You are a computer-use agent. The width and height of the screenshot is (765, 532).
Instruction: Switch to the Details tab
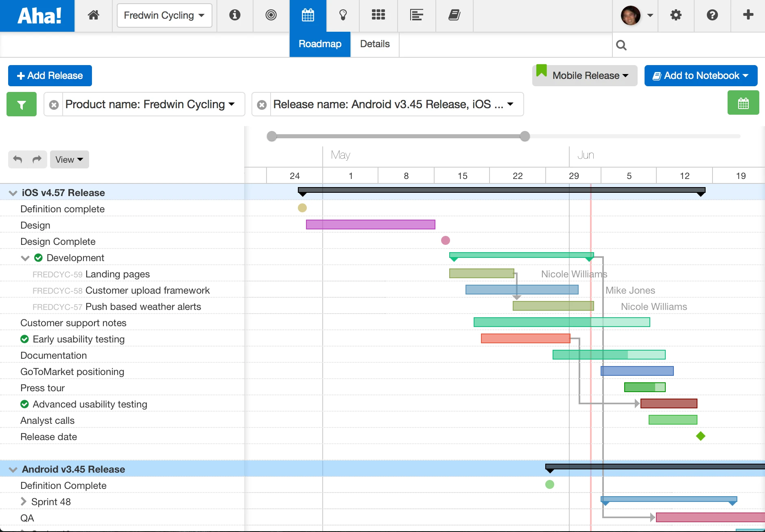(375, 44)
